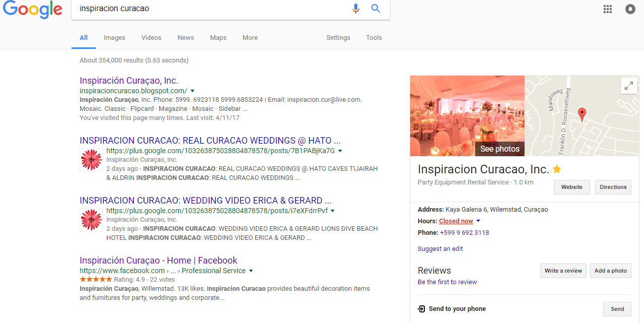The width and height of the screenshot is (644, 322).
Task: Activate voice search microphone icon
Action: tap(356, 9)
